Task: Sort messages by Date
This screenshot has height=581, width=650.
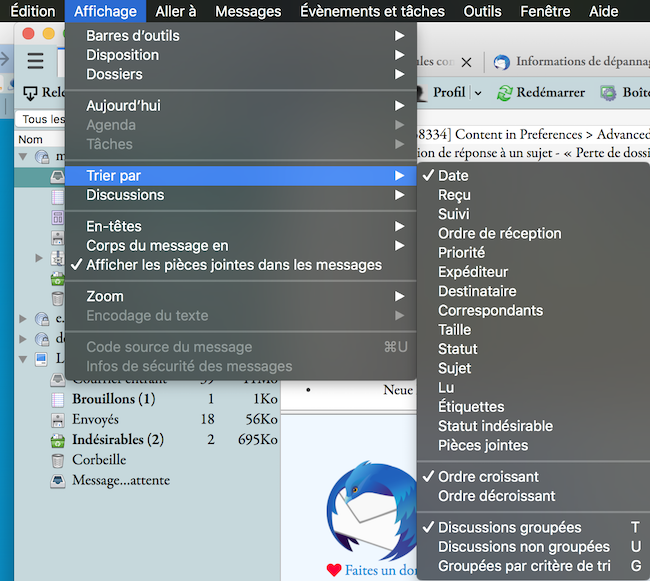Action: point(533,176)
